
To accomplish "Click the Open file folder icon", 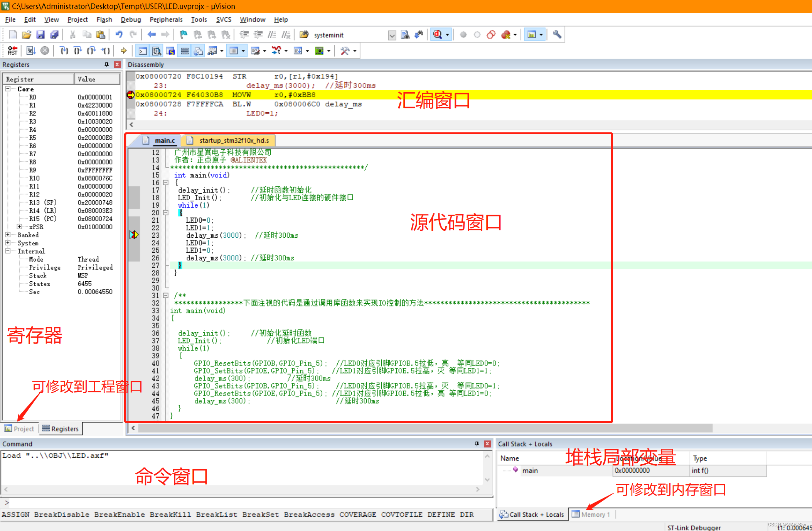I will coord(26,35).
